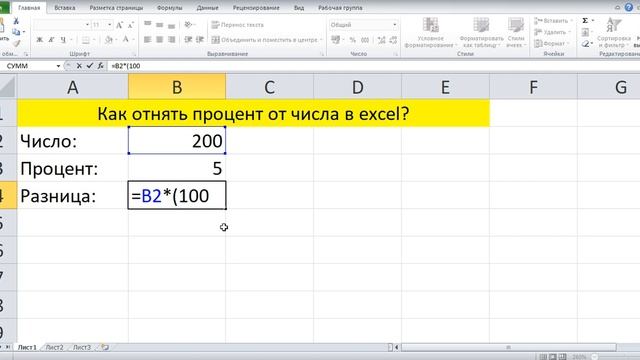Click the Copy icon in clipboard group
The height and width of the screenshot is (360, 640).
pos(16,32)
